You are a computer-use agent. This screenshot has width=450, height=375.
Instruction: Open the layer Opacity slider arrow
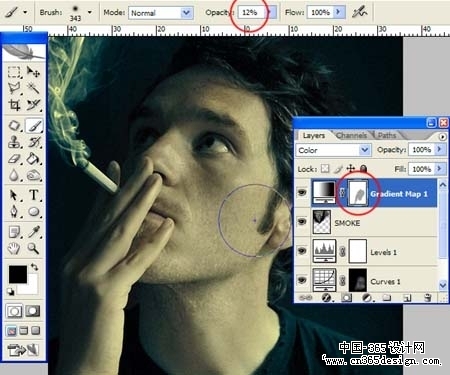440,149
